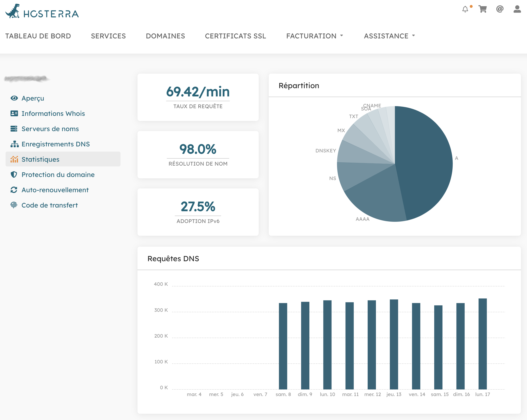Click the ADOPTION IPv6 label
This screenshot has height=420, width=527.
(x=198, y=221)
